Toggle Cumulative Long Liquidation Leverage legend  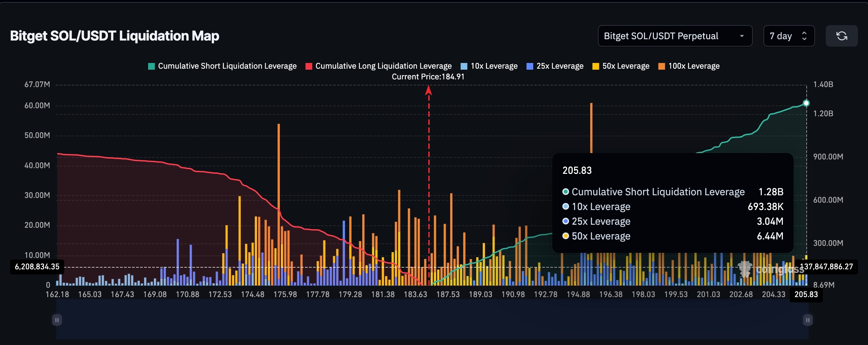[x=383, y=66]
